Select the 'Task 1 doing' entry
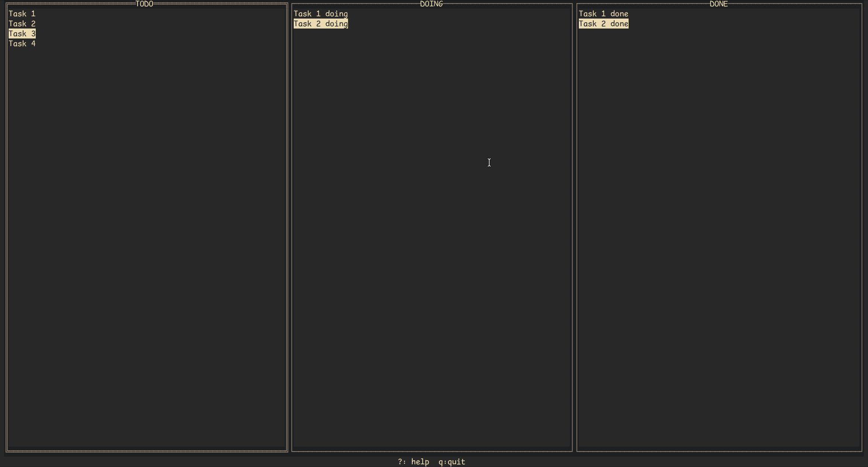Image resolution: width=868 pixels, height=467 pixels. (321, 14)
